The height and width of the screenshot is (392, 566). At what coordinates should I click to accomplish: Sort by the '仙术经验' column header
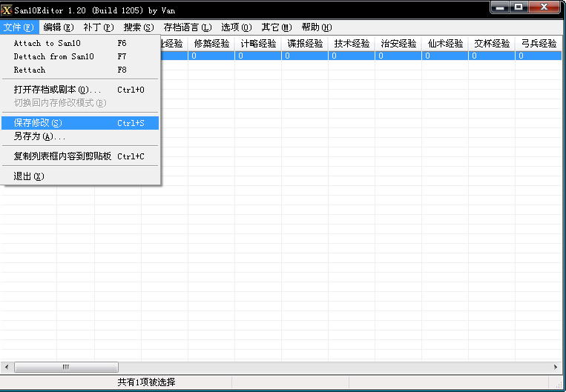445,44
